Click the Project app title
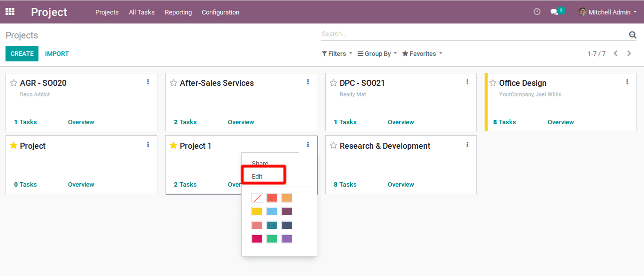The height and width of the screenshot is (276, 644). click(49, 12)
